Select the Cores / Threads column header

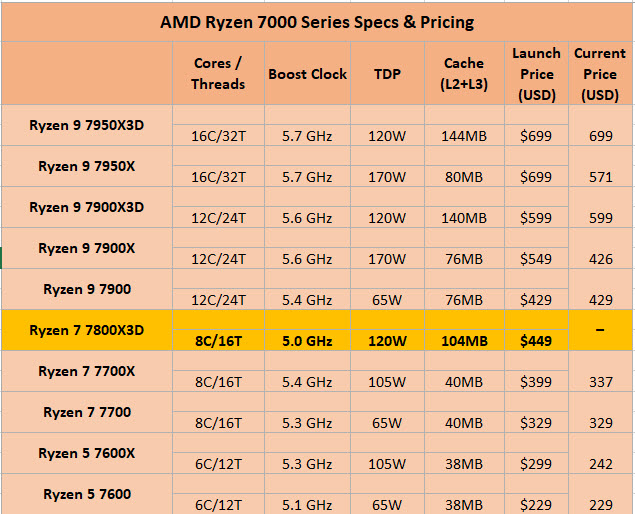coord(218,74)
